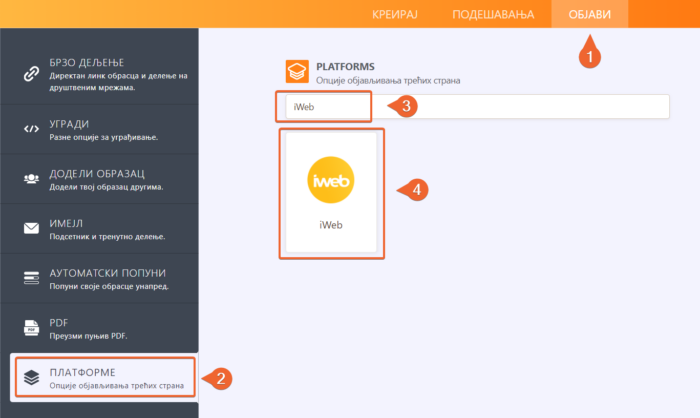700x418 pixels.
Task: Click text Преузми пуњив PDF
Action: 88,336
